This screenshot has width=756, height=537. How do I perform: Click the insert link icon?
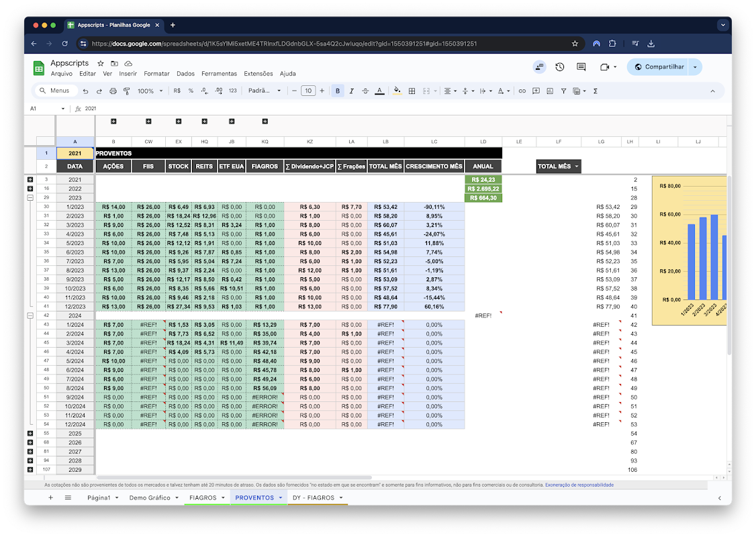(x=522, y=91)
